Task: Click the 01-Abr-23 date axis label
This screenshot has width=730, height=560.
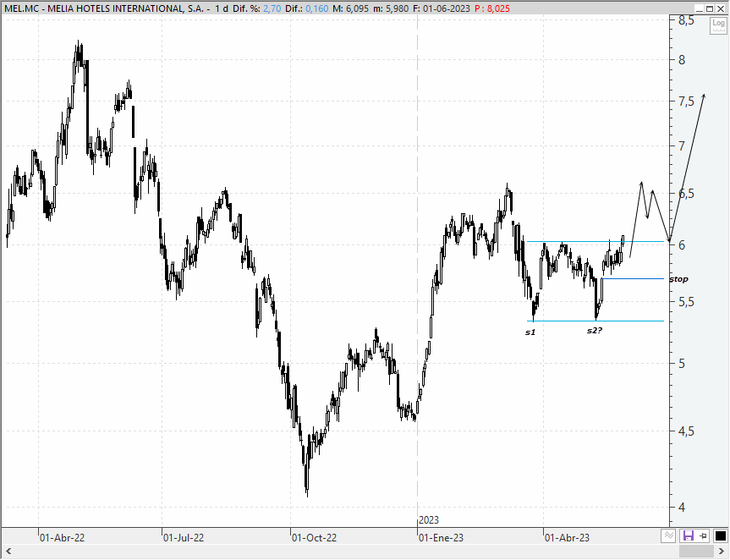Action: pyautogui.click(x=567, y=538)
